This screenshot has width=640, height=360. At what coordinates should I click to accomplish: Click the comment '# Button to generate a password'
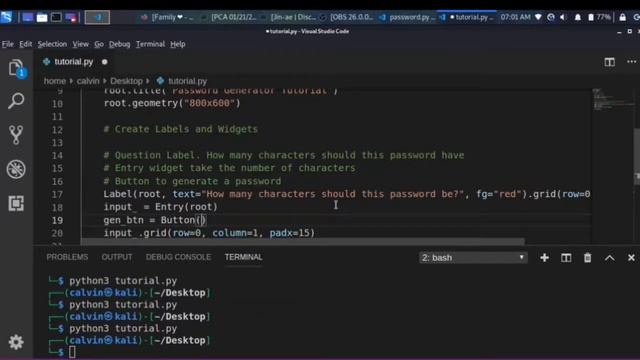pos(192,181)
